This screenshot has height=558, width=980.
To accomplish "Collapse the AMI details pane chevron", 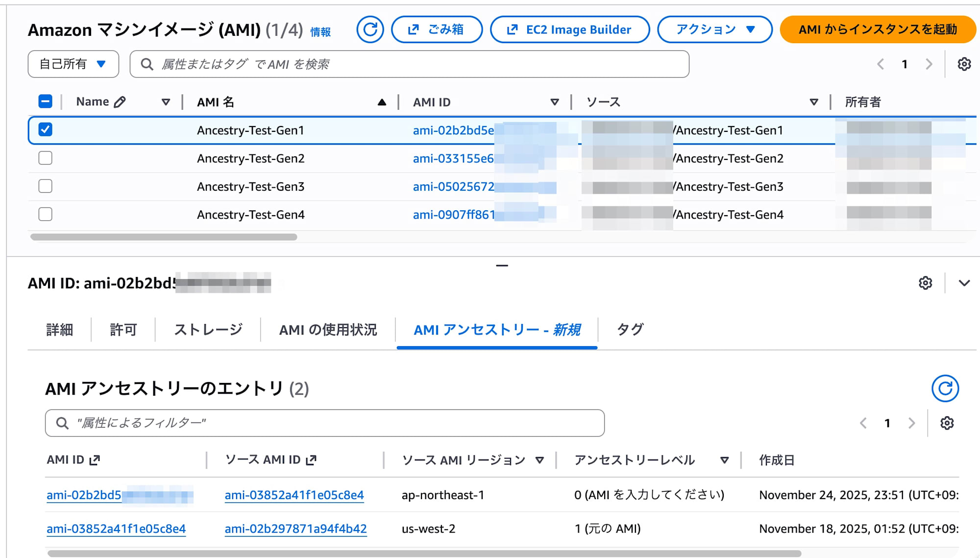I will tap(964, 283).
